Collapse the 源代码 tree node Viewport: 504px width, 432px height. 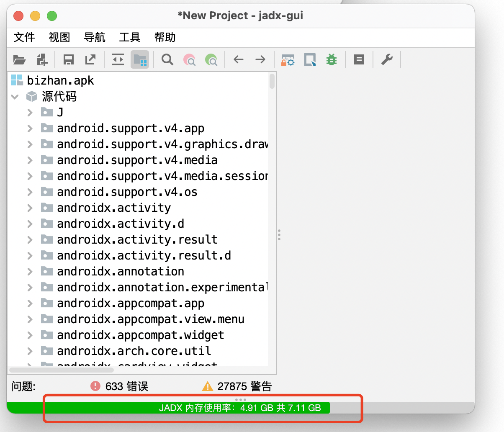15,96
